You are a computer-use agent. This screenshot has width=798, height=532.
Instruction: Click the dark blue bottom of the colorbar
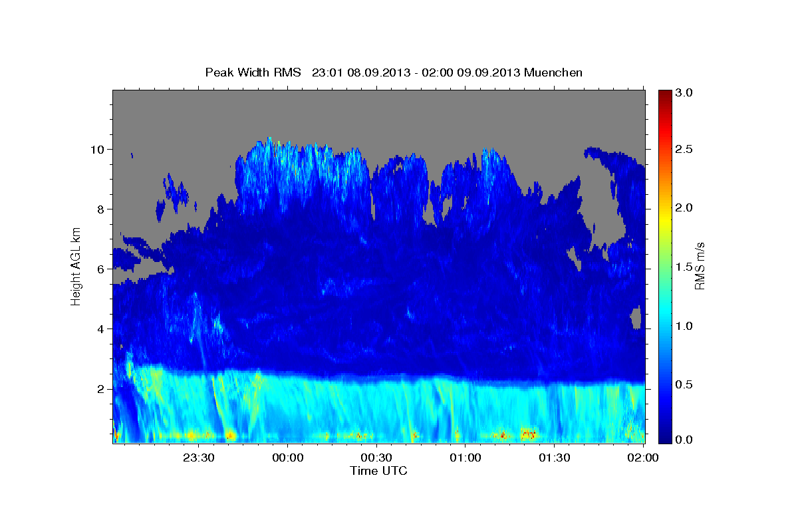pyautogui.click(x=665, y=437)
